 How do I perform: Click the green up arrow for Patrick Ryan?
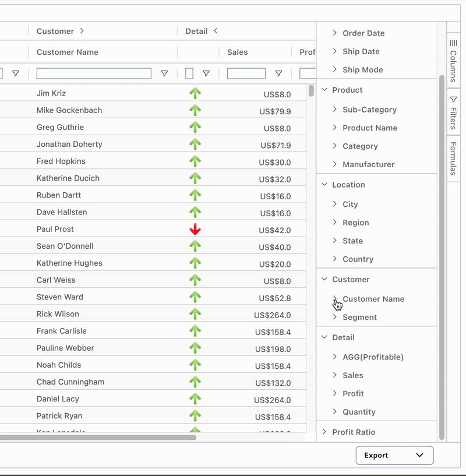195,416
